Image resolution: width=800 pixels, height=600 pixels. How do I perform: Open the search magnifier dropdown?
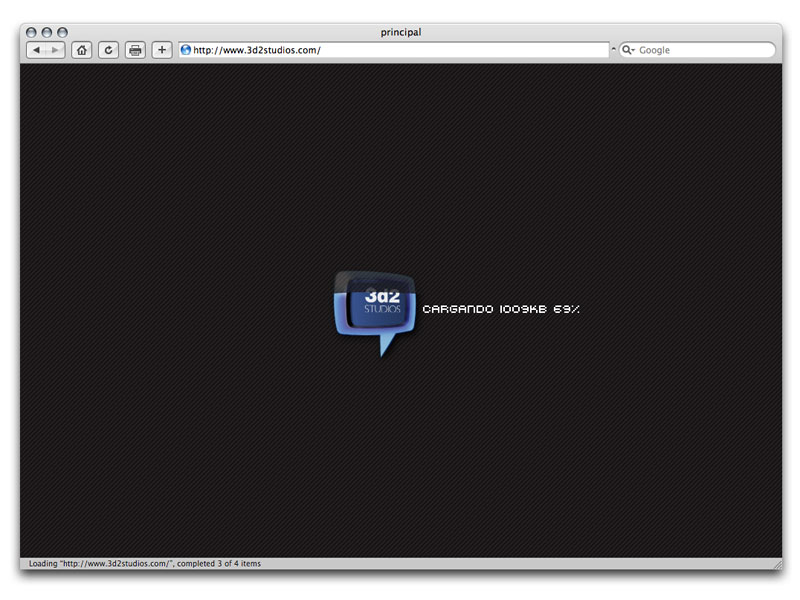pyautogui.click(x=628, y=50)
